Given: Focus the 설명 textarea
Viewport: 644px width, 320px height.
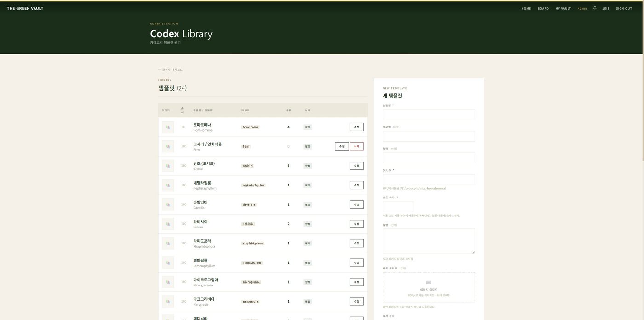Looking at the screenshot, I should (429, 241).
